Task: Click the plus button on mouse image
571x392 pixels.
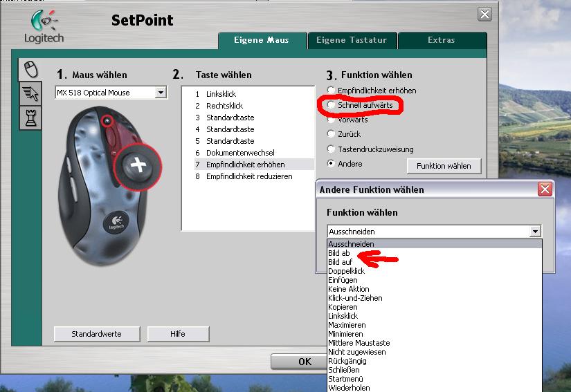Action: pyautogui.click(x=138, y=166)
